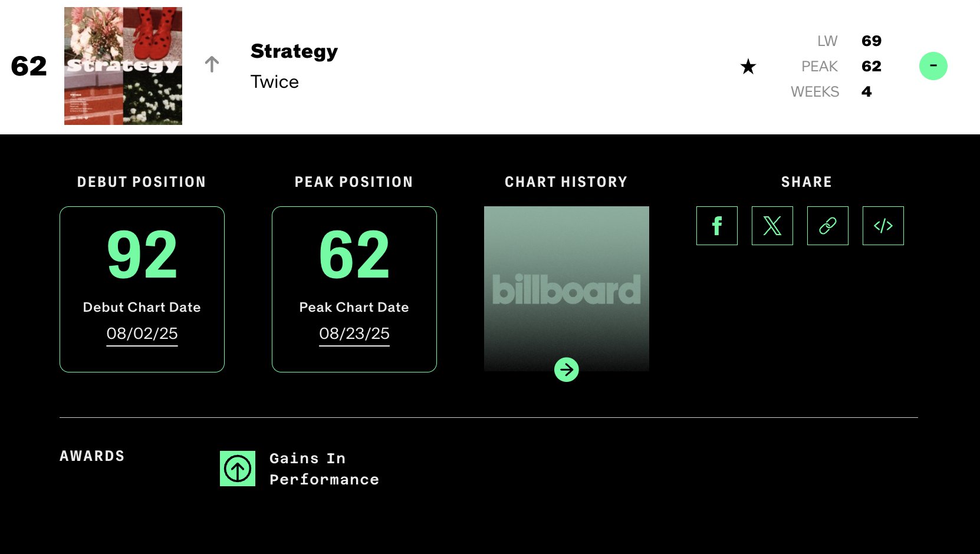Click the Awards section label
Viewport: 980px width, 554px height.
pos(92,456)
